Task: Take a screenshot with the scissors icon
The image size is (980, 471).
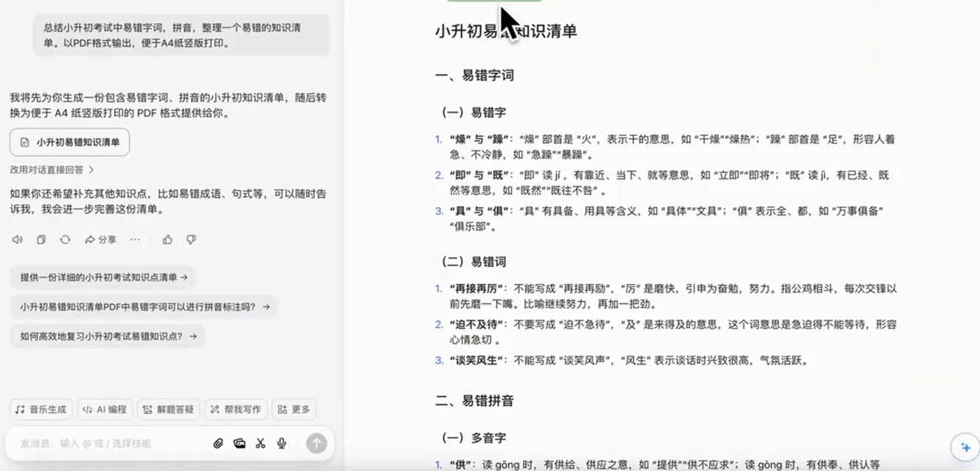Action: click(x=260, y=443)
